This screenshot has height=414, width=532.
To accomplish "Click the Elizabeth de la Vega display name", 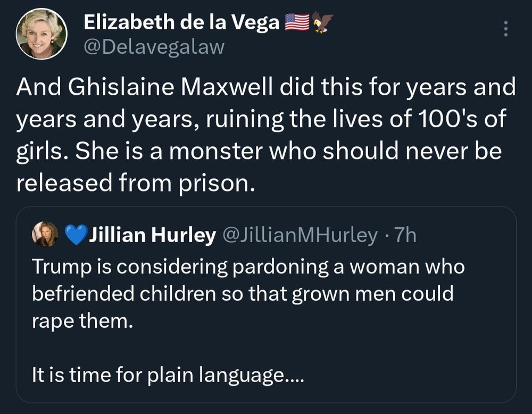I will tap(181, 22).
